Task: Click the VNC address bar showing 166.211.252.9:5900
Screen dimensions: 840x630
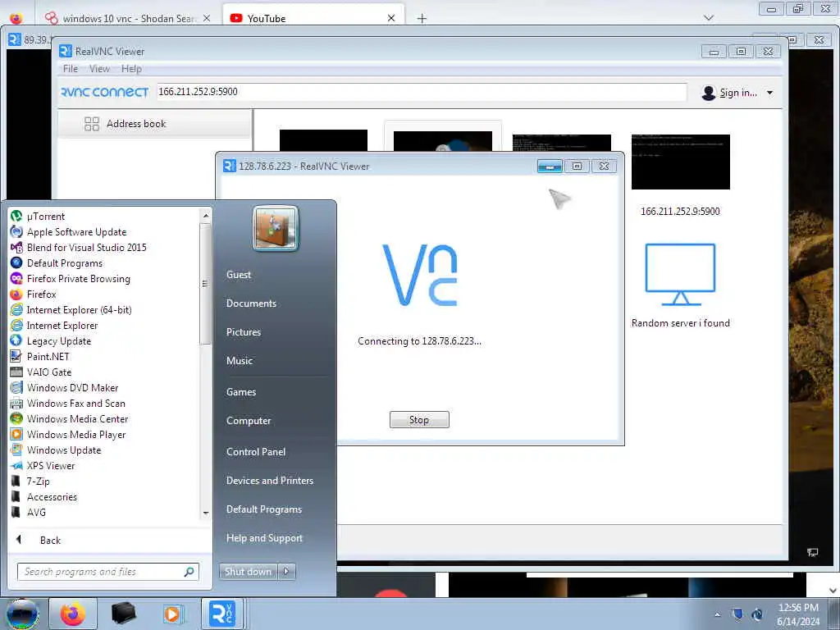Action: point(422,92)
